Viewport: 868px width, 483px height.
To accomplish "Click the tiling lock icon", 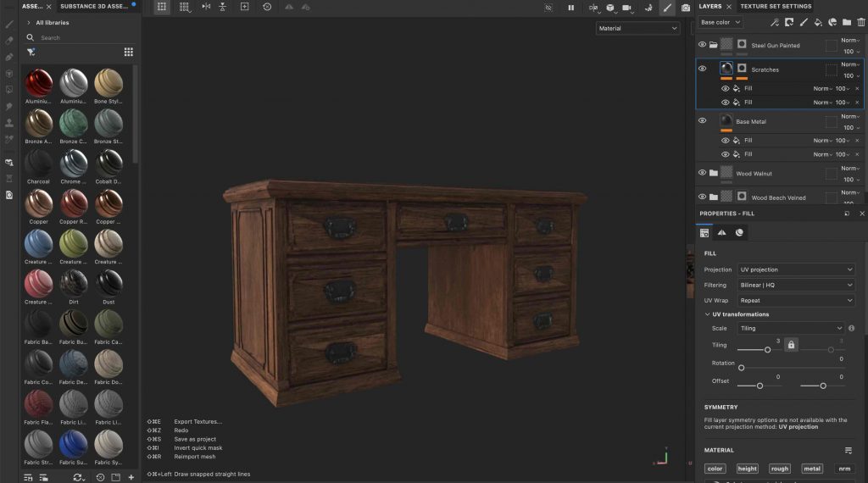I will coord(791,345).
